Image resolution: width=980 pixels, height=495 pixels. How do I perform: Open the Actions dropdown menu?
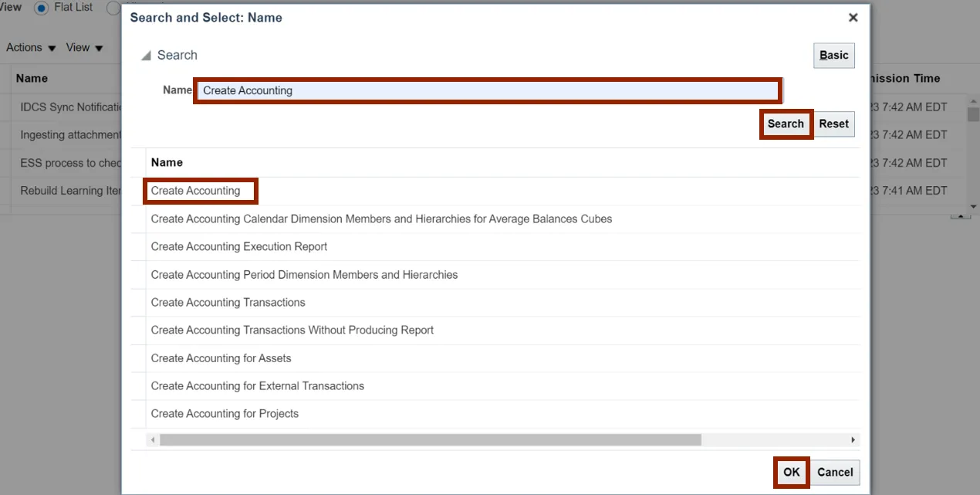[31, 48]
